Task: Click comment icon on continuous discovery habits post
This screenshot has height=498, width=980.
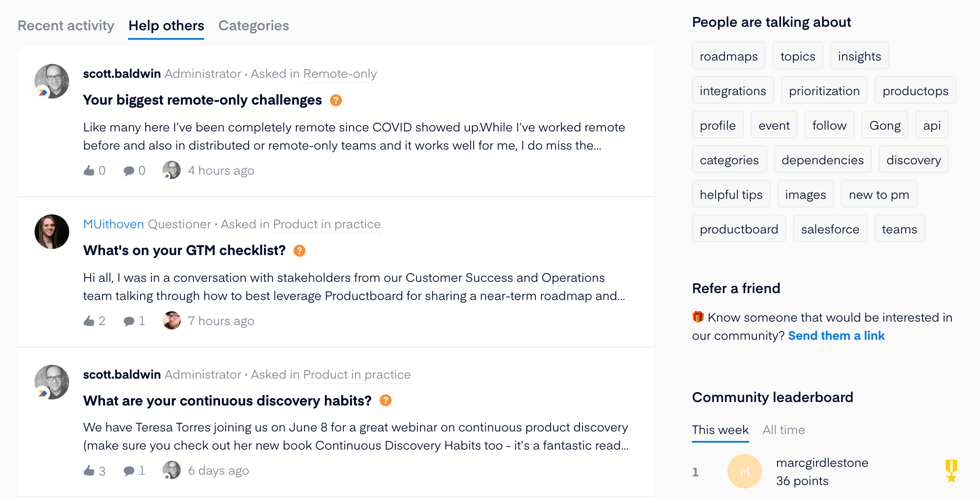Action: (x=129, y=471)
